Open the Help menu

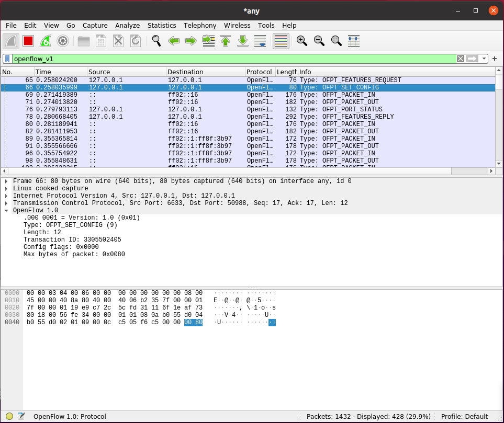[289, 26]
